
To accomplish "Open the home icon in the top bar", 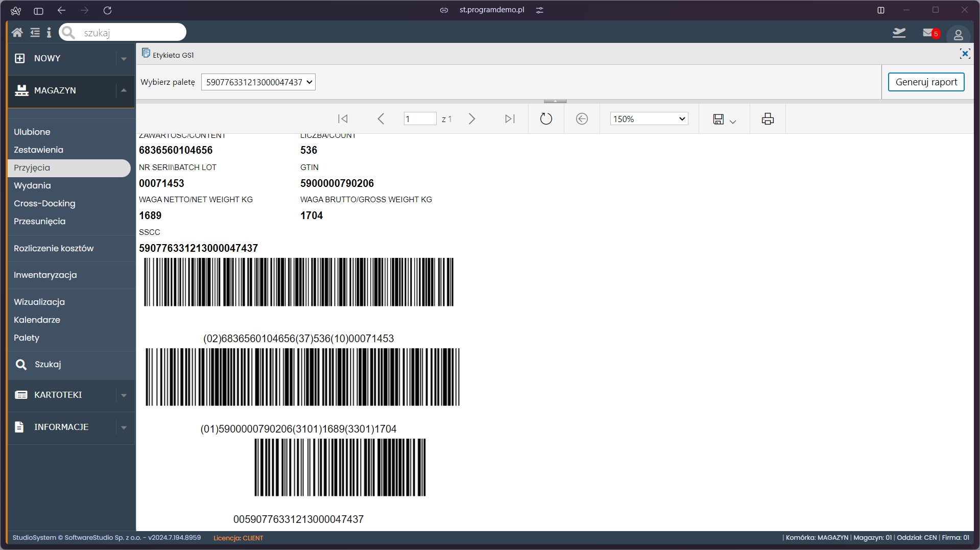I will click(x=17, y=33).
